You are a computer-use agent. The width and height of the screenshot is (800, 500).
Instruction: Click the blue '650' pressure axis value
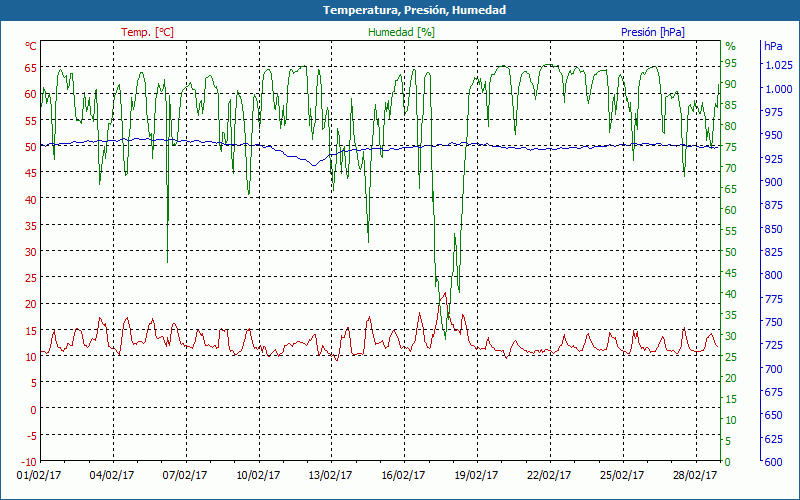[x=773, y=415]
